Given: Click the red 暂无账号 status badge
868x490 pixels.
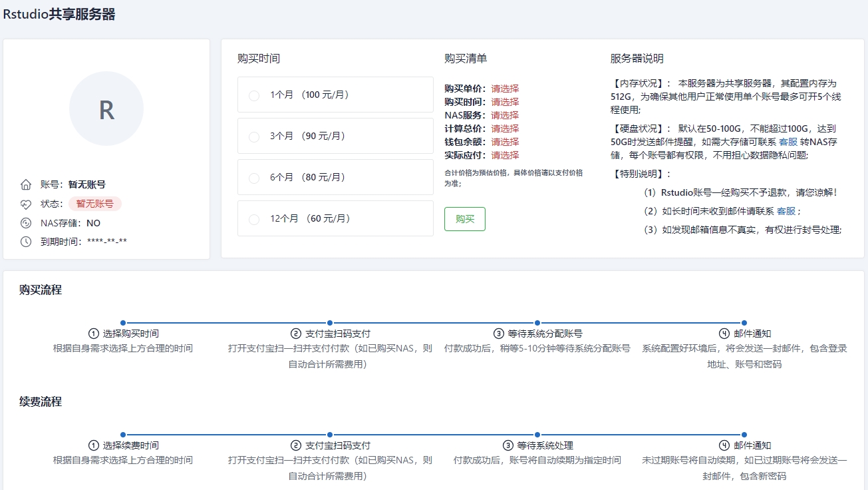Looking at the screenshot, I should (95, 204).
